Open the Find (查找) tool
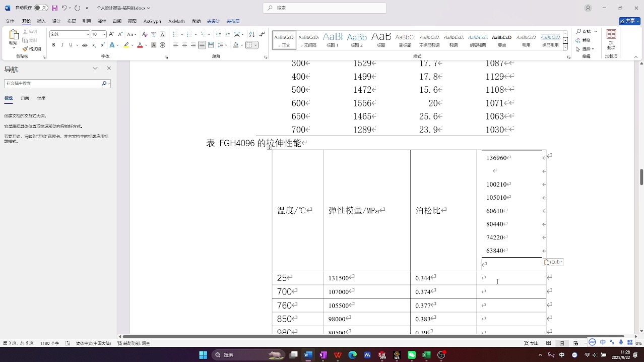Screen dimensions: 644x362 (x=586, y=31)
